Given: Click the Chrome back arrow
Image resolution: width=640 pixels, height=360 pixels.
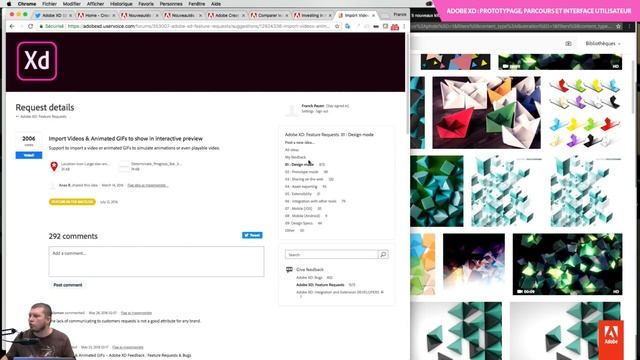Looking at the screenshot, I should (x=12, y=26).
